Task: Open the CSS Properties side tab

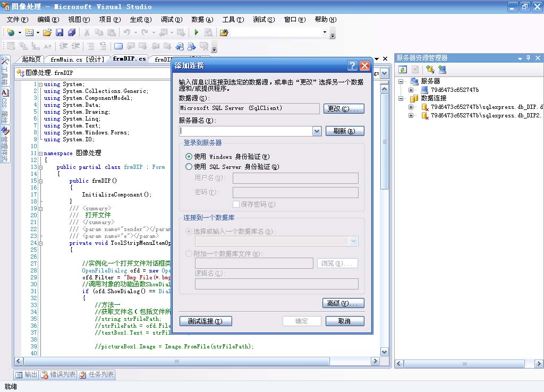Action: point(4,106)
